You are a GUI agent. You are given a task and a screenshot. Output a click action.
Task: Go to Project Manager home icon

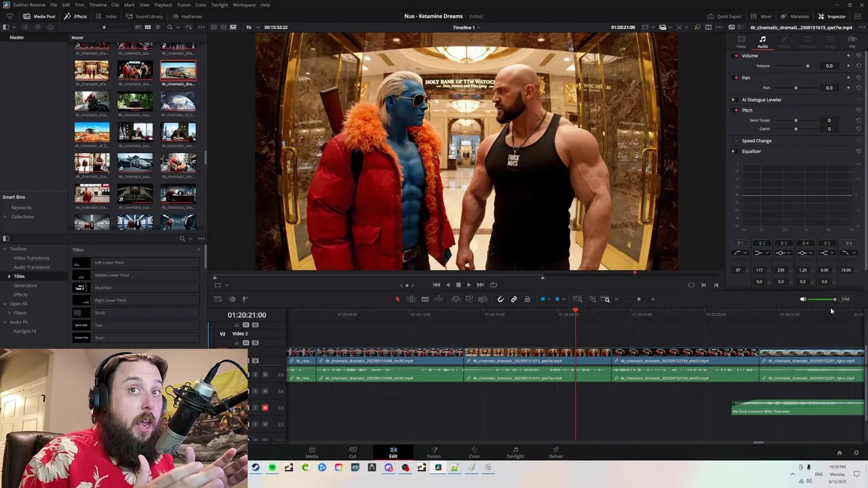(840, 453)
